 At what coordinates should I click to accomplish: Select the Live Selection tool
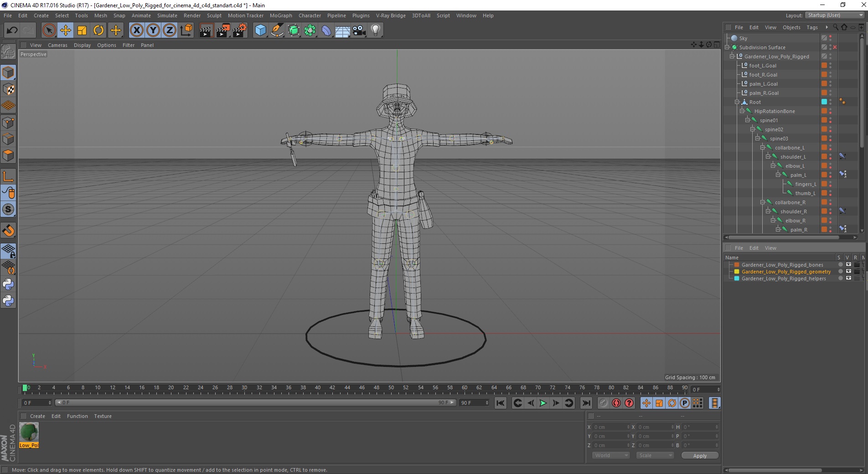tap(49, 31)
